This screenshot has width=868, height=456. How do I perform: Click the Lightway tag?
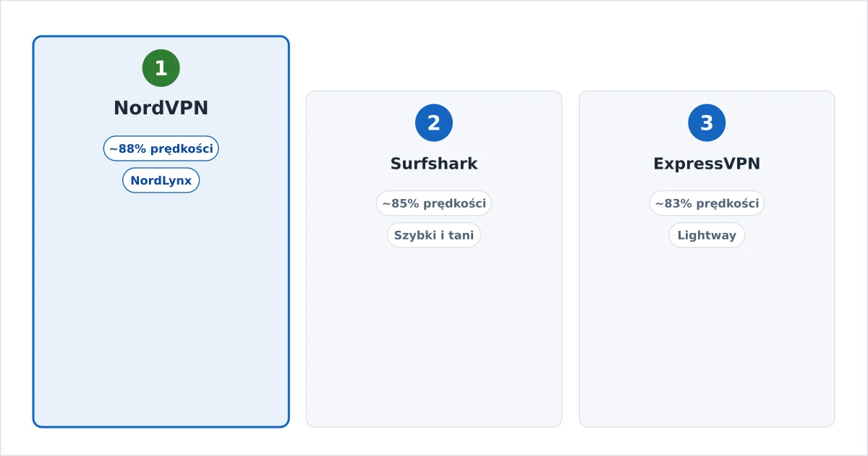[x=707, y=235]
